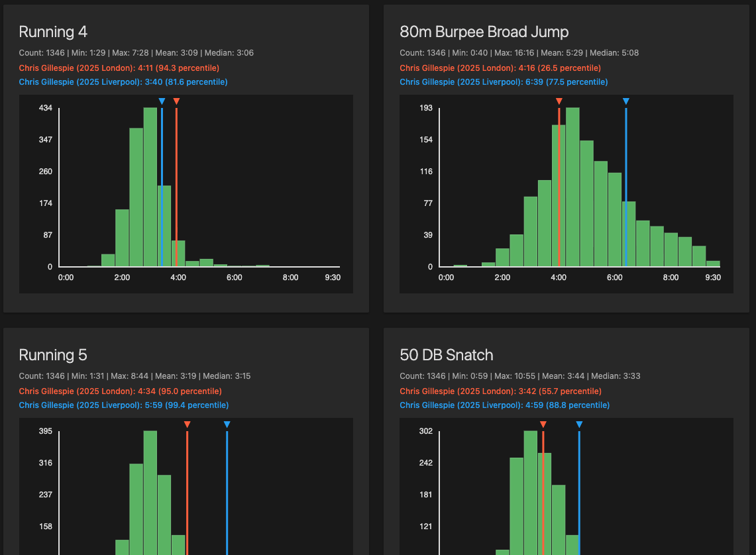Select the 50 DB Snatch title
This screenshot has height=555, width=756.
pyautogui.click(x=447, y=355)
